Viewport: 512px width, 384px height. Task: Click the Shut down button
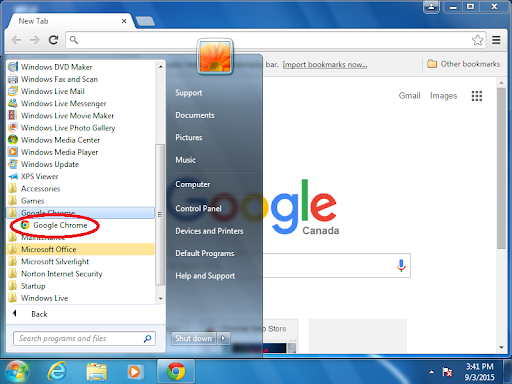(x=194, y=338)
